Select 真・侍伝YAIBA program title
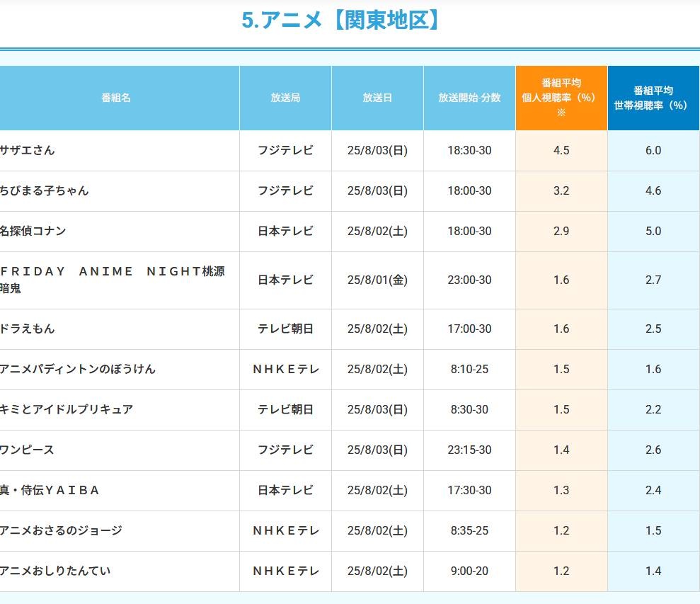The height and width of the screenshot is (604, 700). point(50,490)
